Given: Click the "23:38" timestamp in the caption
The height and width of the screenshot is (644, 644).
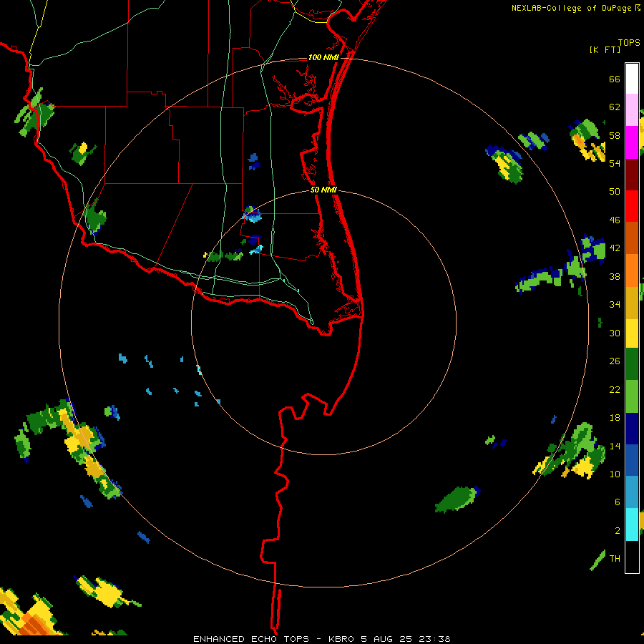Looking at the screenshot, I should [435, 639].
